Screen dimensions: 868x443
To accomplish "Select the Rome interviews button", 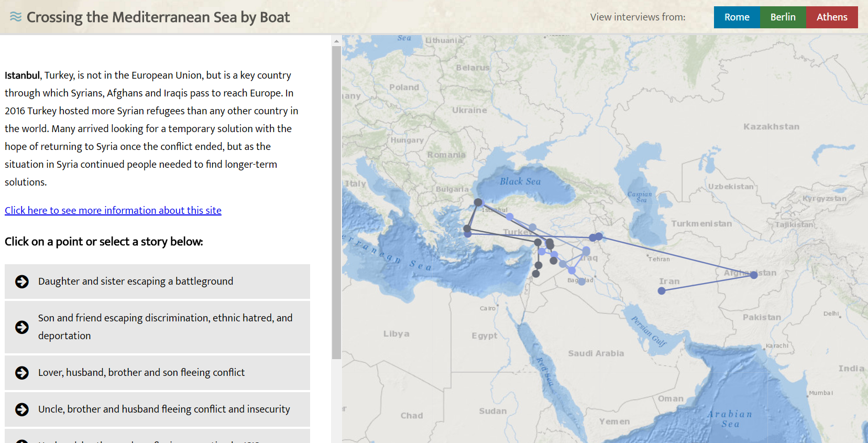I will click(737, 17).
